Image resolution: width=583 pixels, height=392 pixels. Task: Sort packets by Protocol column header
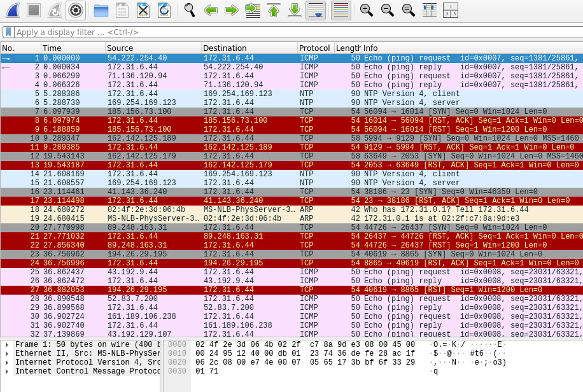(314, 48)
